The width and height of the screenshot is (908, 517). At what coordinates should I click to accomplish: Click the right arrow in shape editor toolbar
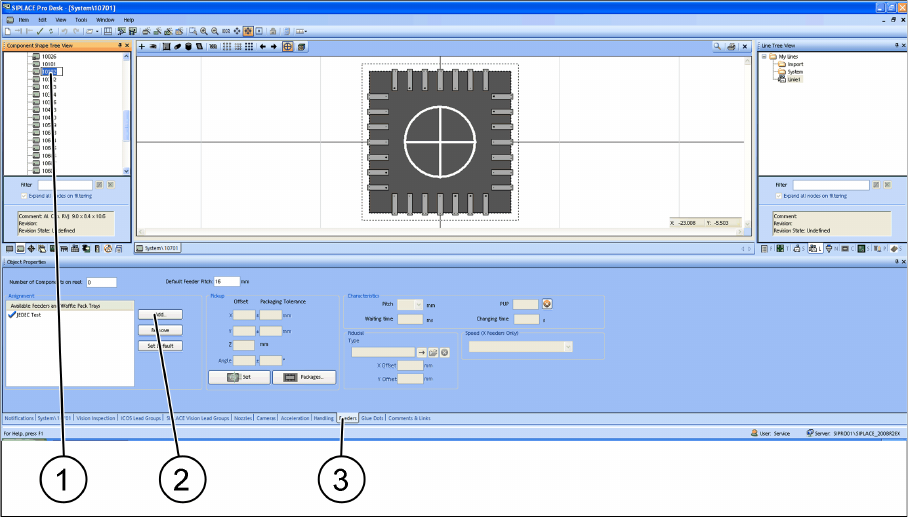[x=275, y=47]
